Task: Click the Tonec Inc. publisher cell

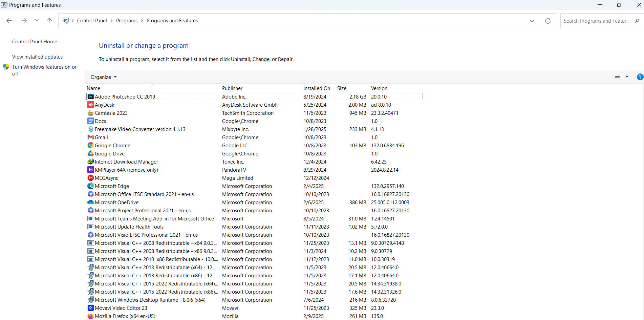Action: (x=233, y=162)
